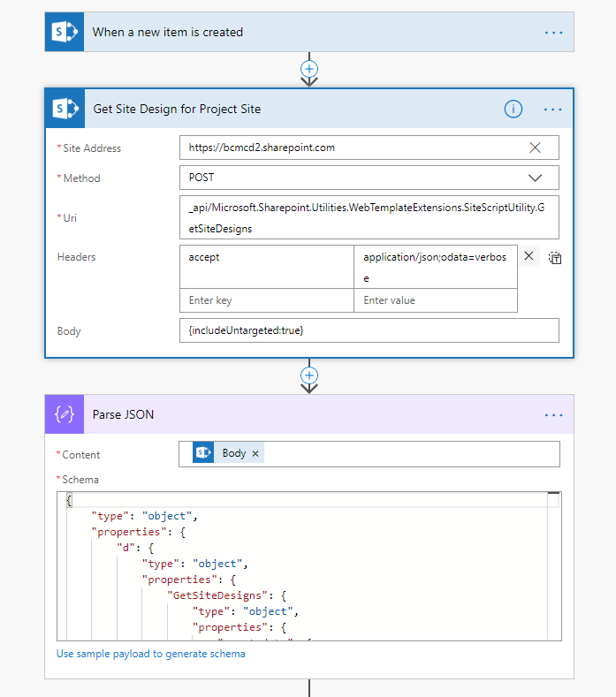Click 'Use sample payload to generate schema'
Image resolution: width=616 pixels, height=697 pixels.
coord(151,654)
